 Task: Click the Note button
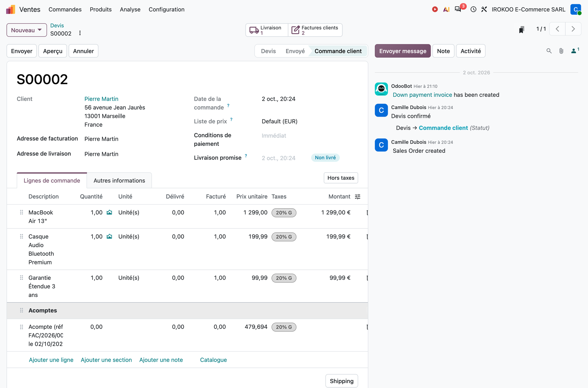point(443,51)
